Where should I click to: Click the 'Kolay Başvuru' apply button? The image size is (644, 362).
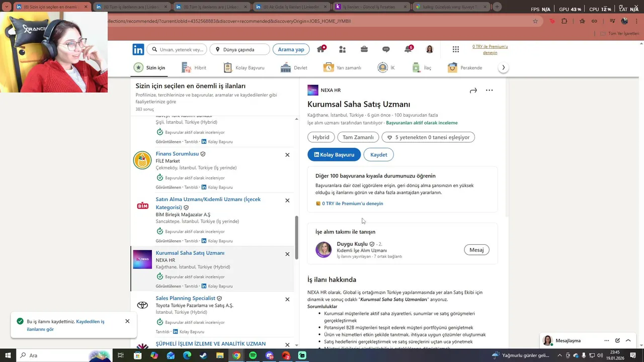pos(334,155)
